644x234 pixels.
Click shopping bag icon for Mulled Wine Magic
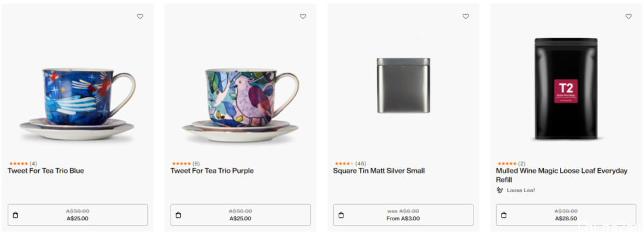coord(504,215)
